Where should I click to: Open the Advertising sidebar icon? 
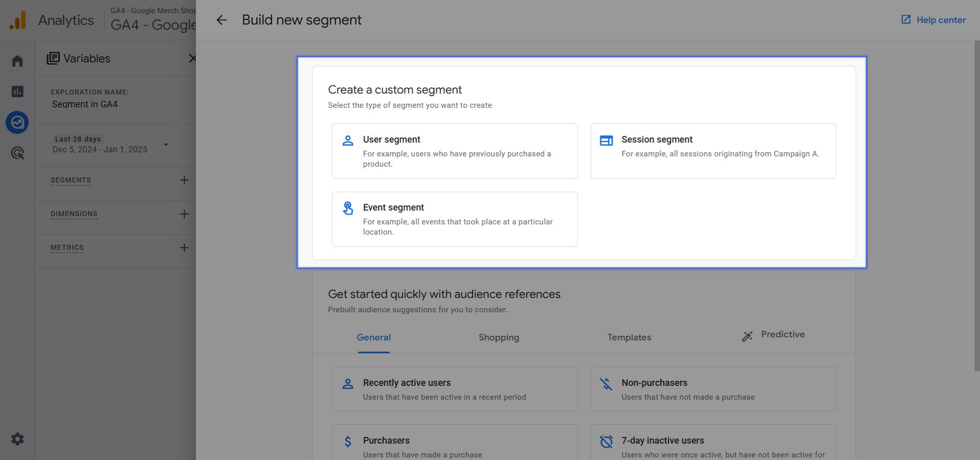tap(17, 153)
